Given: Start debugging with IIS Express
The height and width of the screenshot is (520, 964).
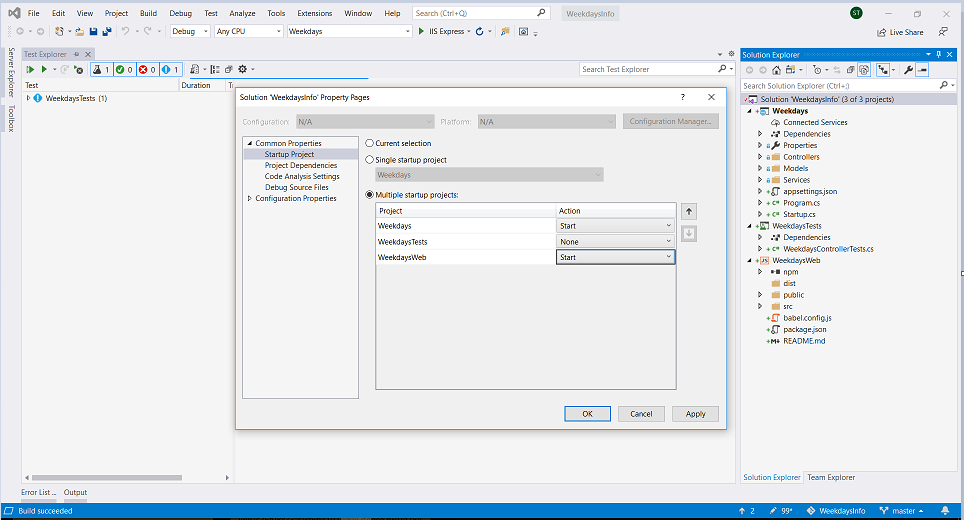Looking at the screenshot, I should coord(441,31).
